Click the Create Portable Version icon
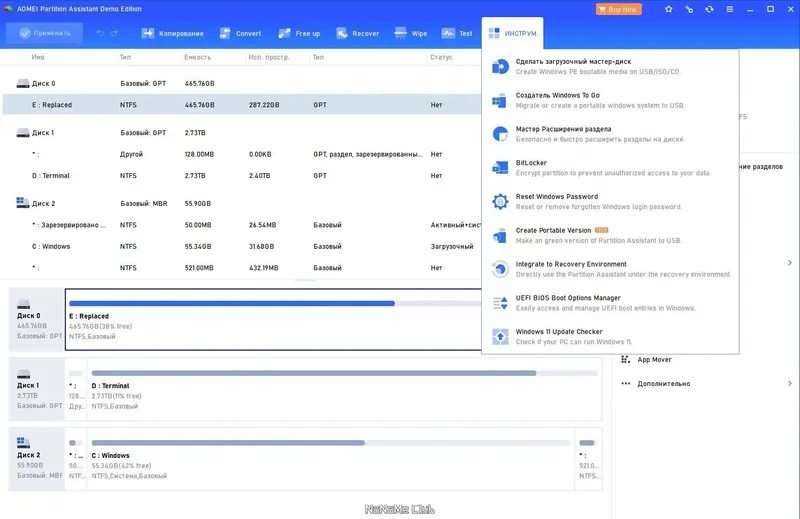800x519 pixels. tap(500, 235)
